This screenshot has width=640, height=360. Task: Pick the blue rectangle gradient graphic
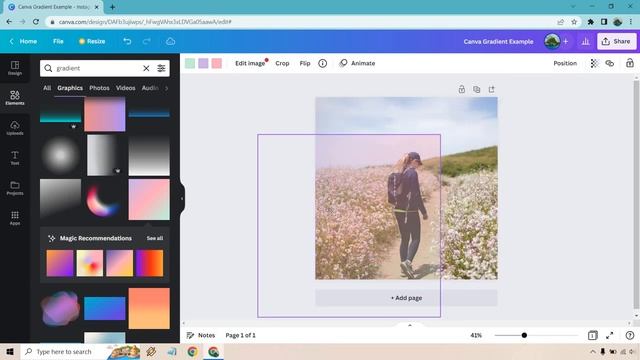[x=104, y=308]
